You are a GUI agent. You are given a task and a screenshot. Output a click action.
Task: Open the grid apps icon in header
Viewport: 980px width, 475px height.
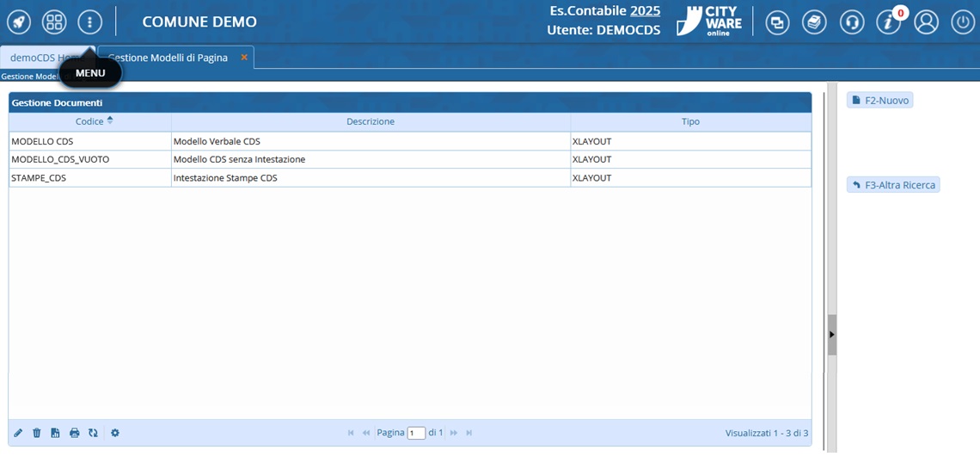54,22
